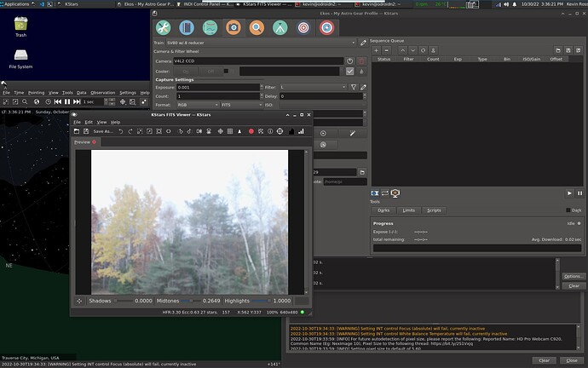The height and width of the screenshot is (368, 588).
Task: Toggle the Dark checkbox in Ekos Tools
Action: [568, 210]
